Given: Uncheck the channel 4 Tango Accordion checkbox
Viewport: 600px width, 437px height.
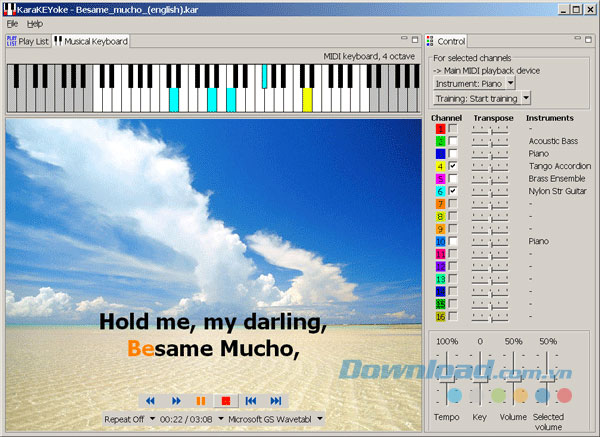Looking at the screenshot, I should click(x=454, y=165).
